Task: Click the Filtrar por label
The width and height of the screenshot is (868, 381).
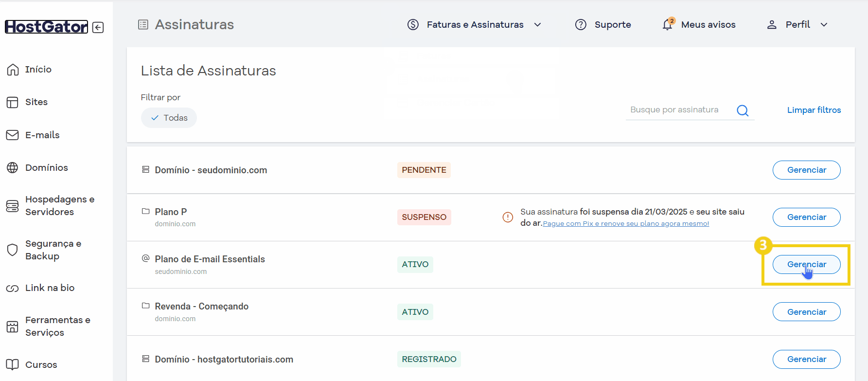Action: (160, 97)
